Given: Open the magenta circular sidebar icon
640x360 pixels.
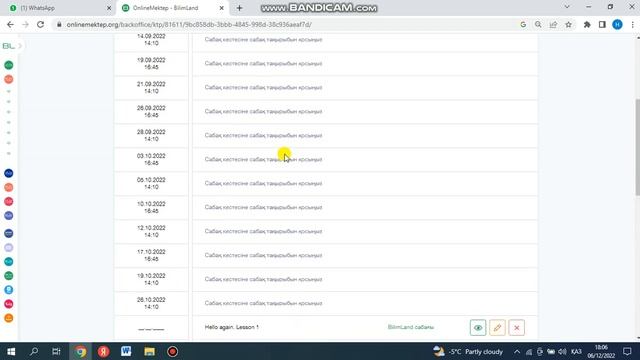Looking at the screenshot, I should [x=9, y=304].
